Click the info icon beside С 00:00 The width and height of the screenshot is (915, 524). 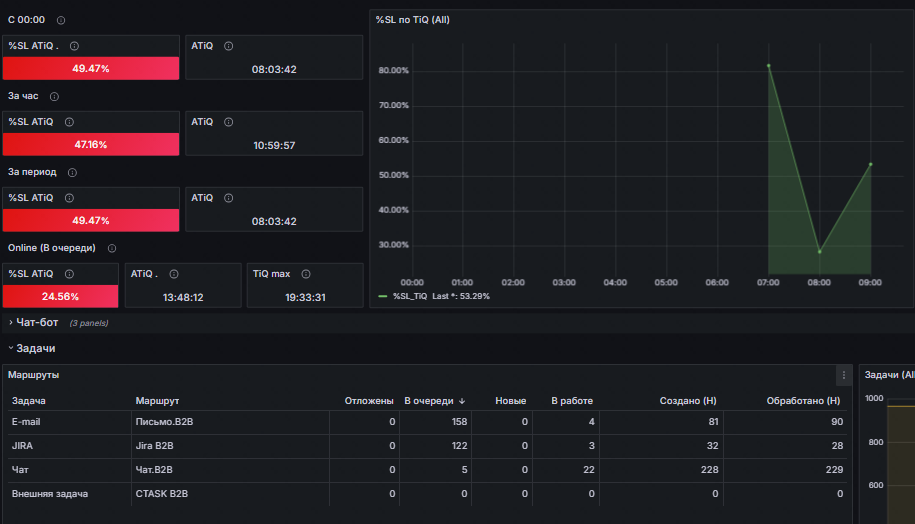61,20
